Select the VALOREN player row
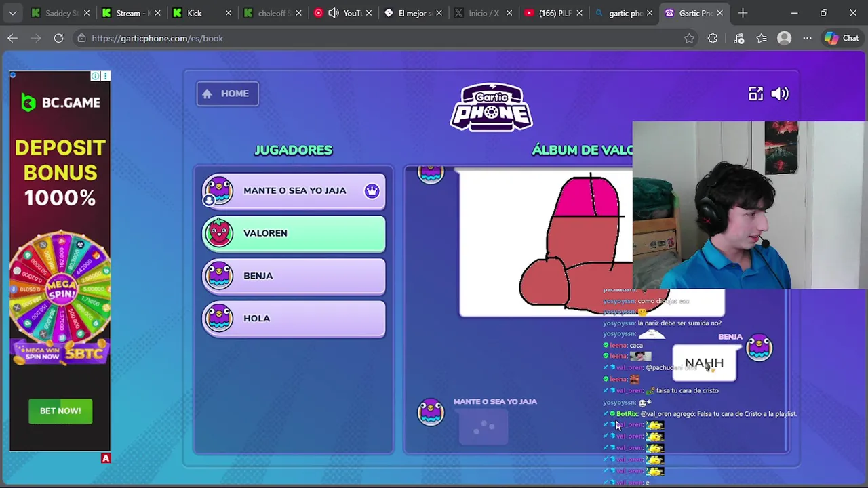The width and height of the screenshot is (868, 488). 294,234
